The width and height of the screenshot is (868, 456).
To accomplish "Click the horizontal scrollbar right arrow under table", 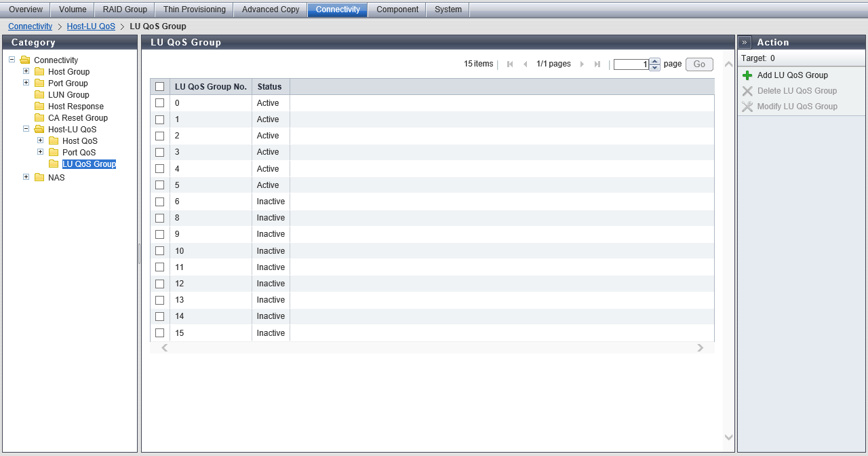I will pyautogui.click(x=701, y=348).
